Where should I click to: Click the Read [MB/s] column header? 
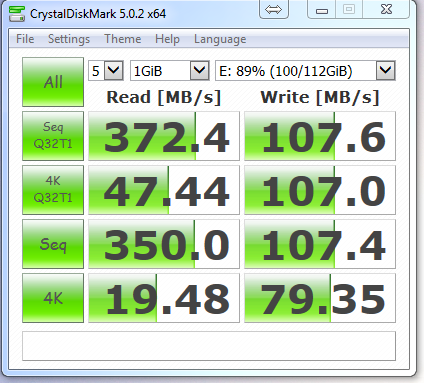pyautogui.click(x=164, y=98)
